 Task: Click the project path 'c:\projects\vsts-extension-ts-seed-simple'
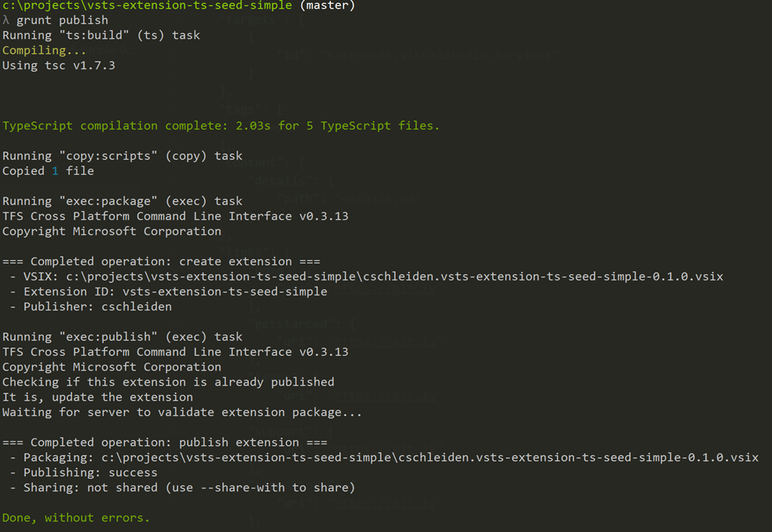pyautogui.click(x=147, y=5)
